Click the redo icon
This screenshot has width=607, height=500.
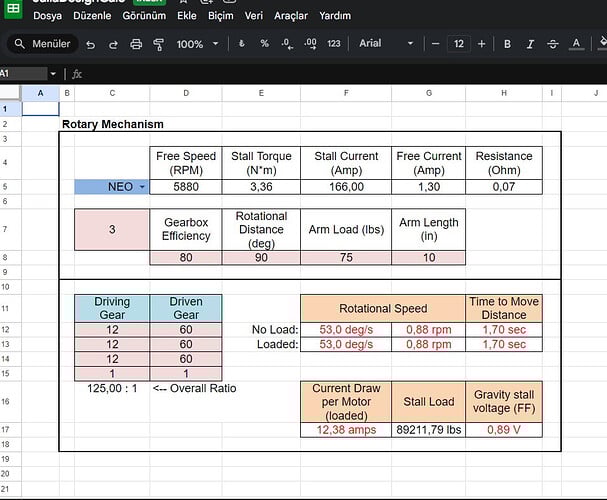click(113, 44)
